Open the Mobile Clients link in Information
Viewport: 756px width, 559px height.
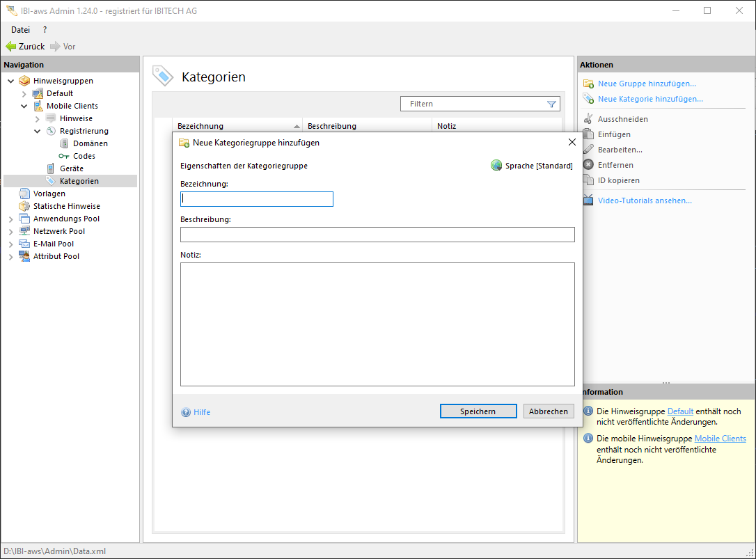coord(720,439)
